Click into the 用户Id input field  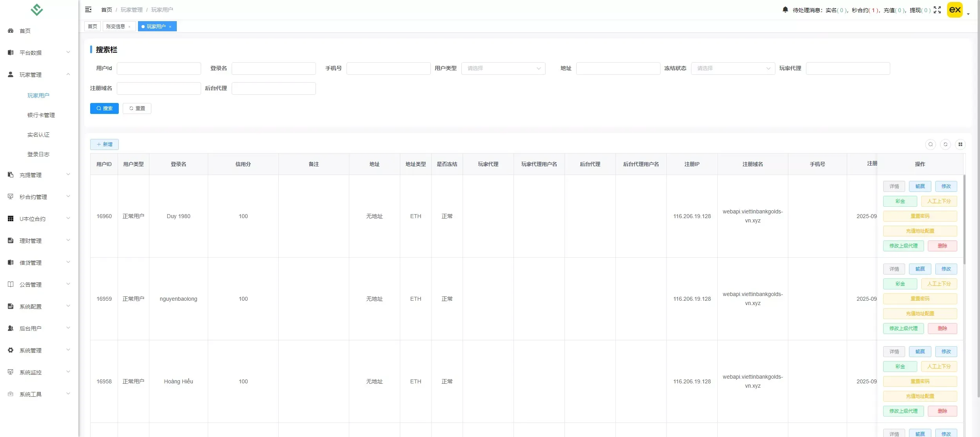click(159, 69)
